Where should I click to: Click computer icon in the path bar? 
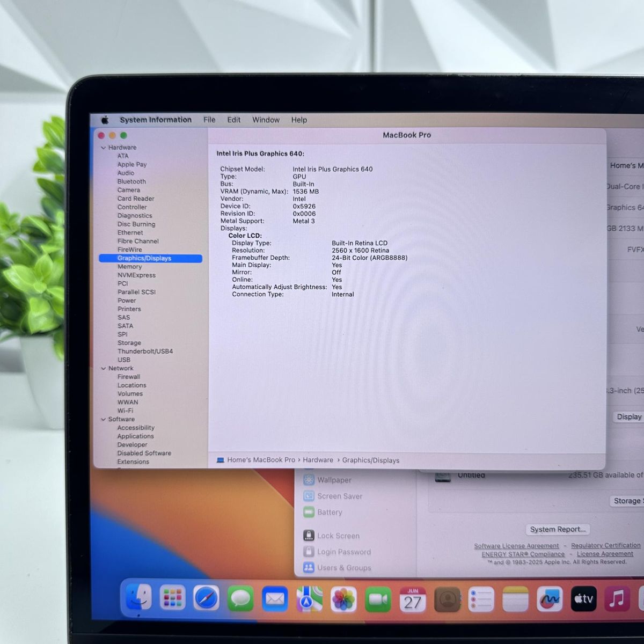[221, 460]
